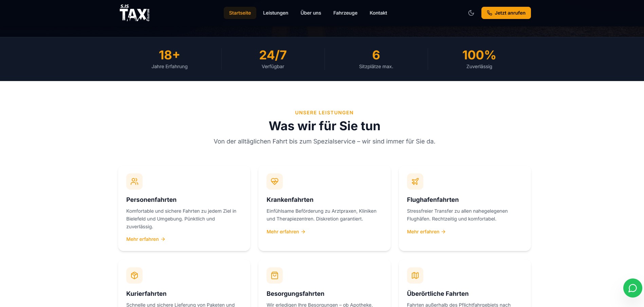Open the green chat bubble widget
Screen dimensions: 644x307
click(x=632, y=288)
